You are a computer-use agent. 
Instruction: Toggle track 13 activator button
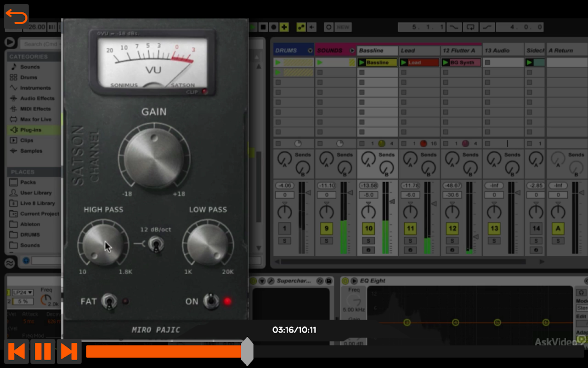[x=494, y=229]
